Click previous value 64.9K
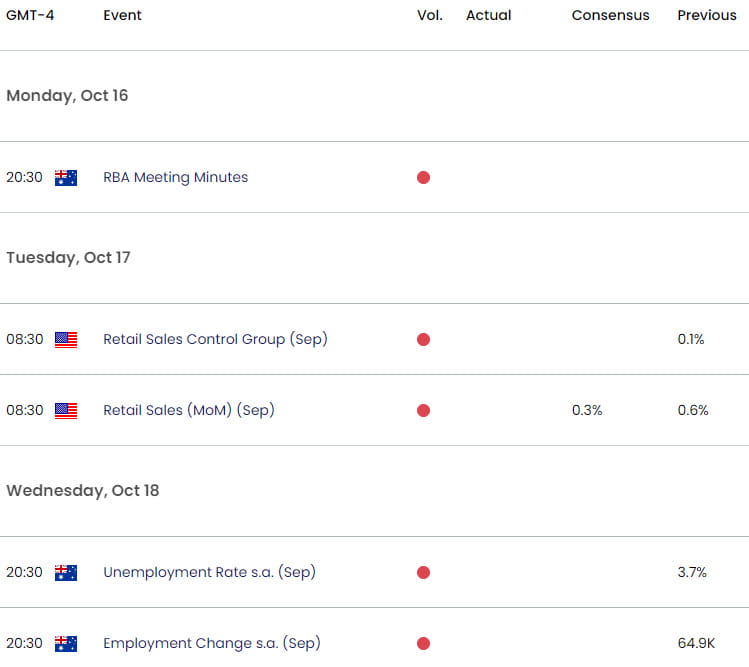The image size is (749, 667). point(696,643)
